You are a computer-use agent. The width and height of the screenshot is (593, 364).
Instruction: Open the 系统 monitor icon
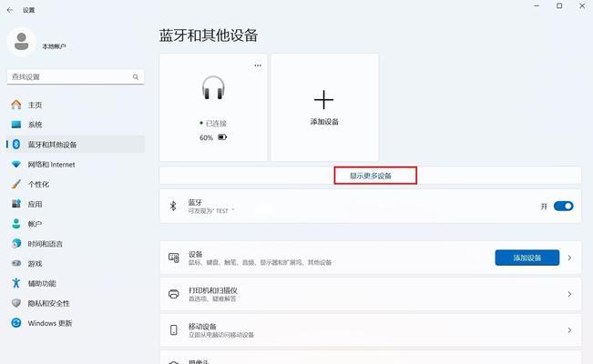[16, 125]
